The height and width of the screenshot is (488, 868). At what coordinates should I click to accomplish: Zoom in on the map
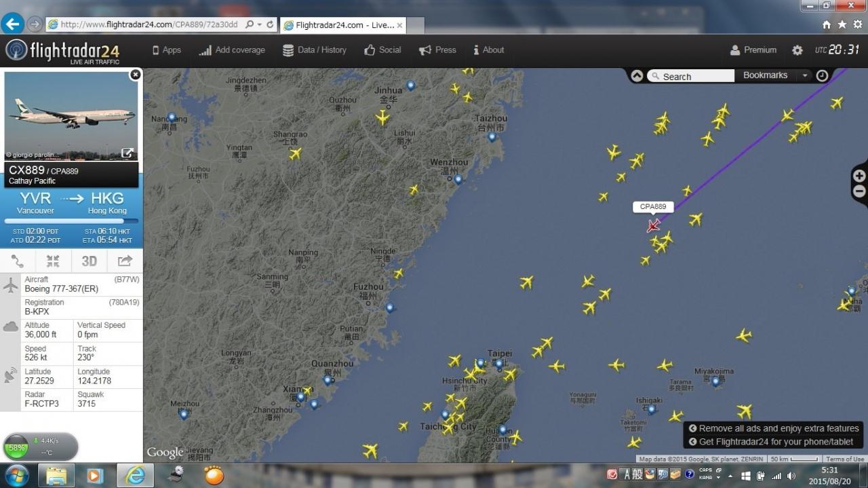[x=859, y=176]
